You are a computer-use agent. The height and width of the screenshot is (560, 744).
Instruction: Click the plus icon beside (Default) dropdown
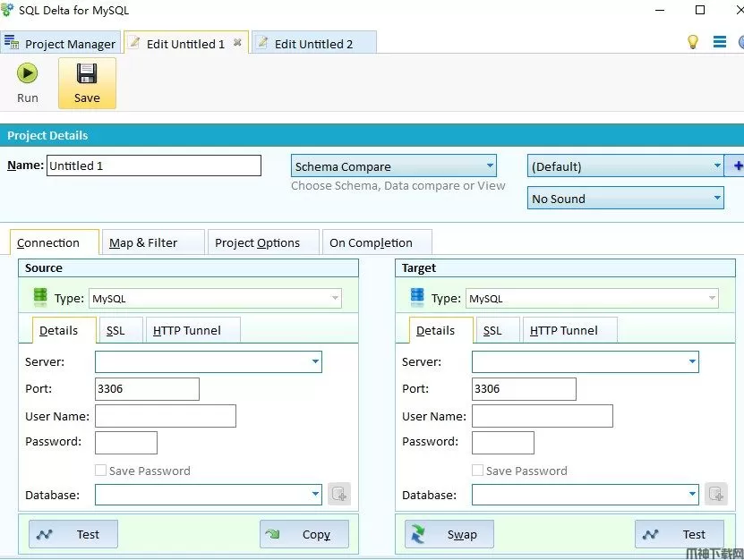[738, 165]
